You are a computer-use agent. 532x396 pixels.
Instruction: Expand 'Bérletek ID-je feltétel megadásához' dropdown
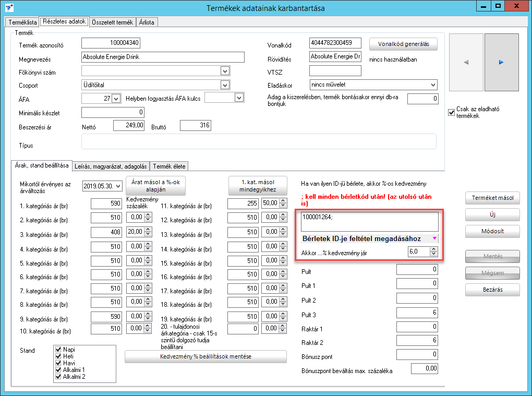(x=434, y=238)
